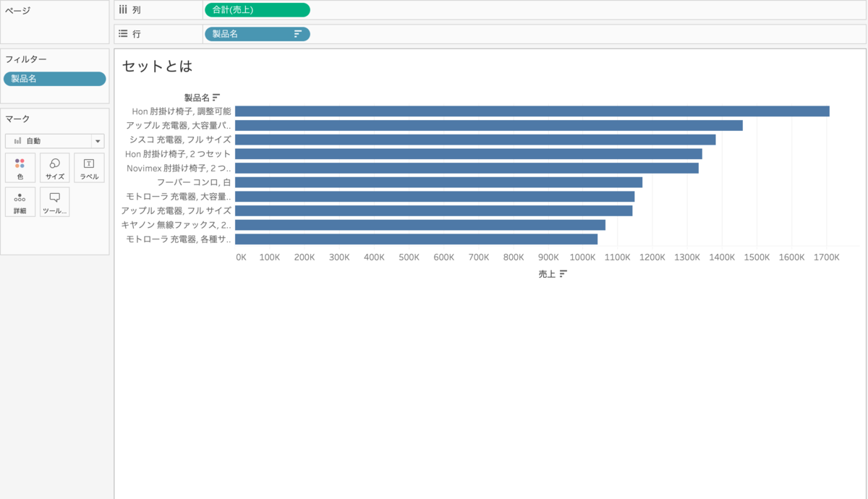
Task: Click the 売上 axis title
Action: pyautogui.click(x=548, y=274)
